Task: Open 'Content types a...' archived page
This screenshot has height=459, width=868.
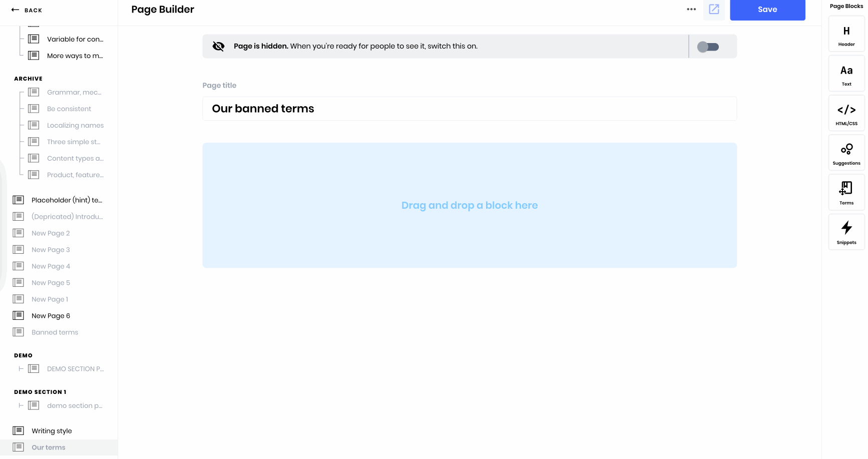Action: point(75,158)
